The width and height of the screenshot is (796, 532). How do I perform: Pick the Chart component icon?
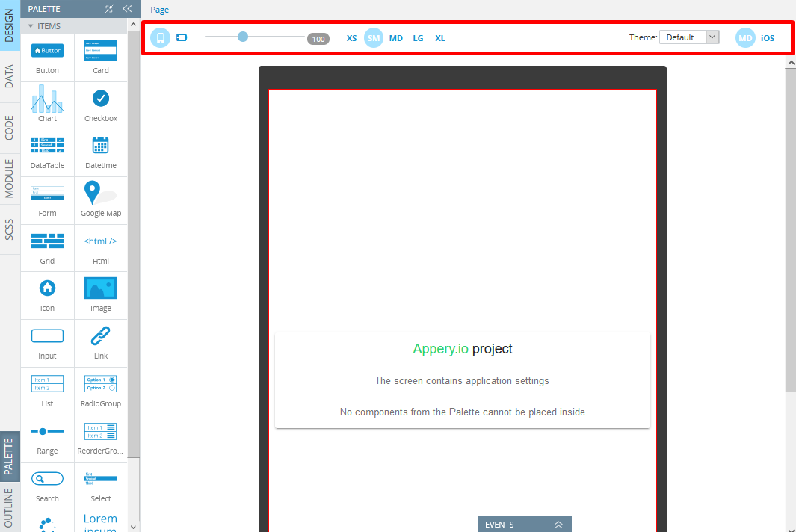[47, 105]
